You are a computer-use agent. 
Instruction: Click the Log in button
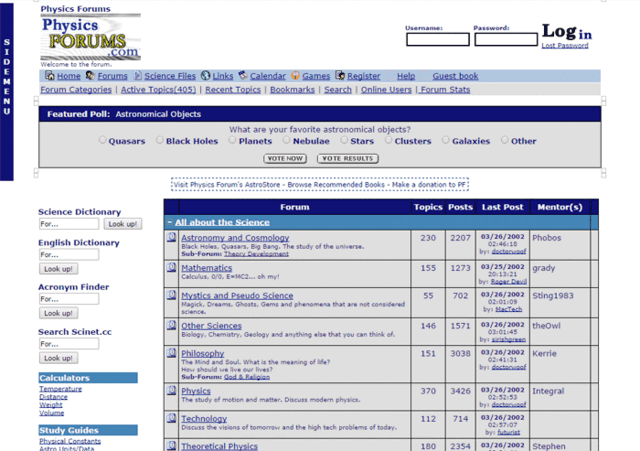coord(567,32)
